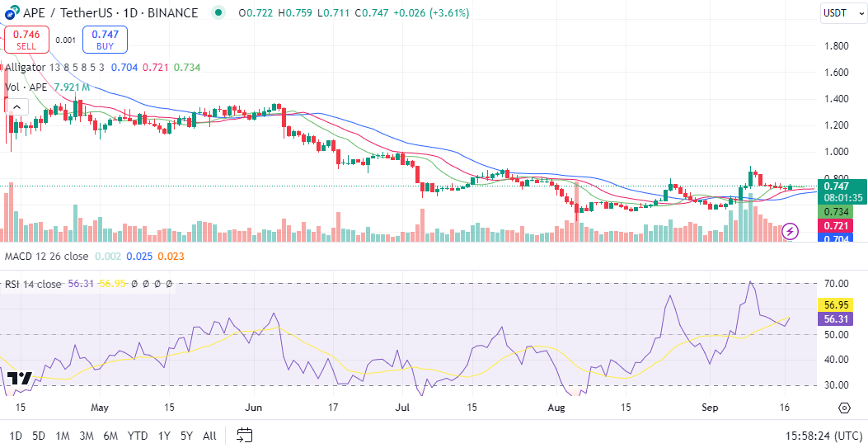Click the green 0.747 current price label

tap(842, 191)
